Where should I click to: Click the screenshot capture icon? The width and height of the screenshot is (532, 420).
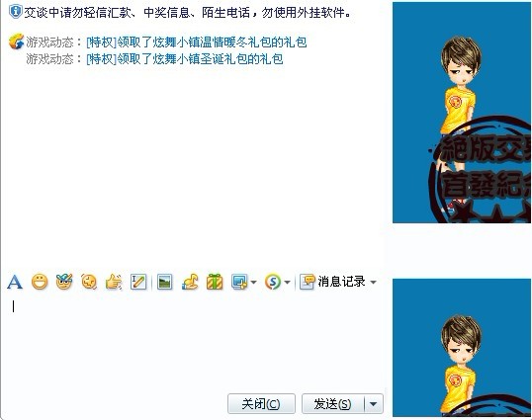[239, 282]
